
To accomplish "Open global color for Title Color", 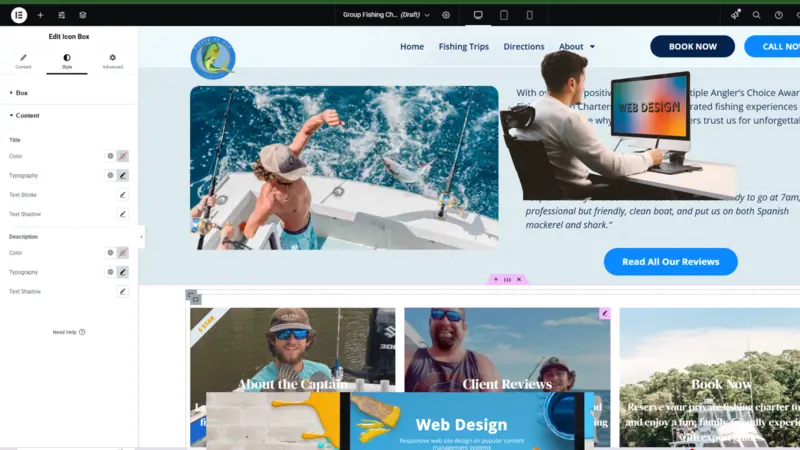I will pyautogui.click(x=110, y=156).
